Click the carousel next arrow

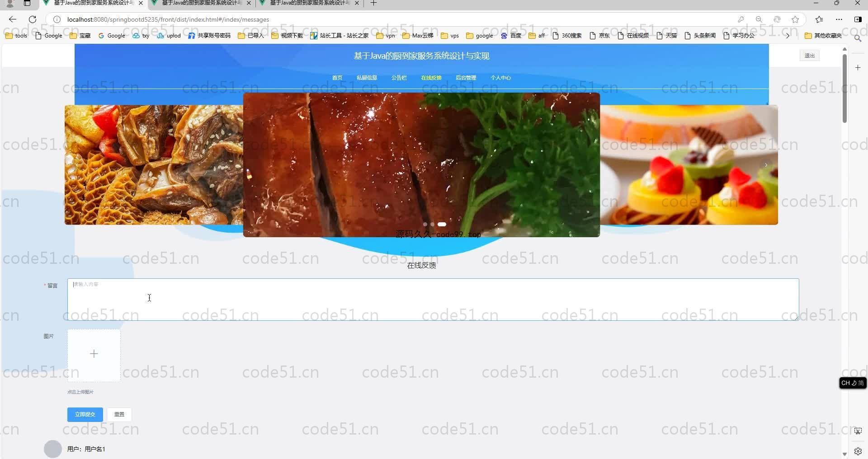click(766, 165)
